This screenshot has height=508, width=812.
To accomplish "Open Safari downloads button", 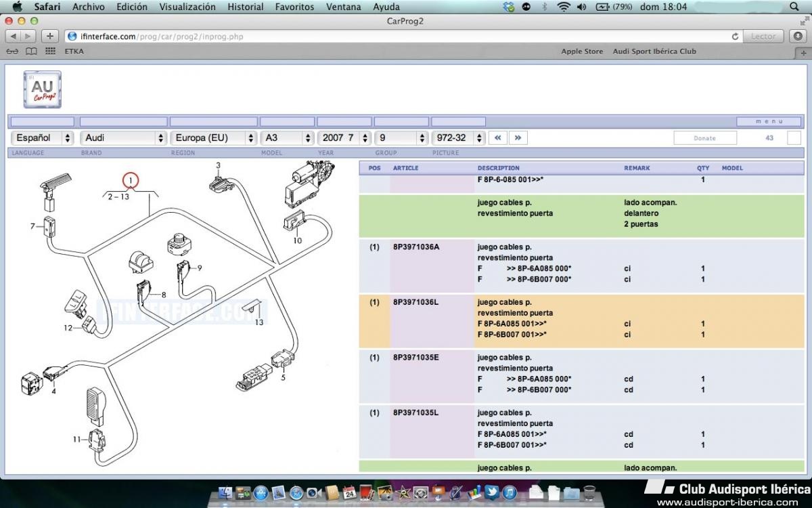I will [x=798, y=36].
